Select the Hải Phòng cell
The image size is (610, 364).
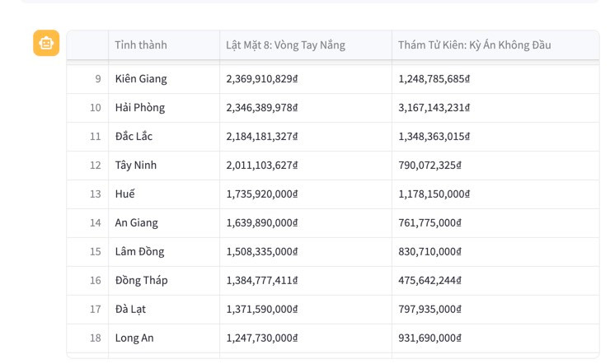click(164, 108)
